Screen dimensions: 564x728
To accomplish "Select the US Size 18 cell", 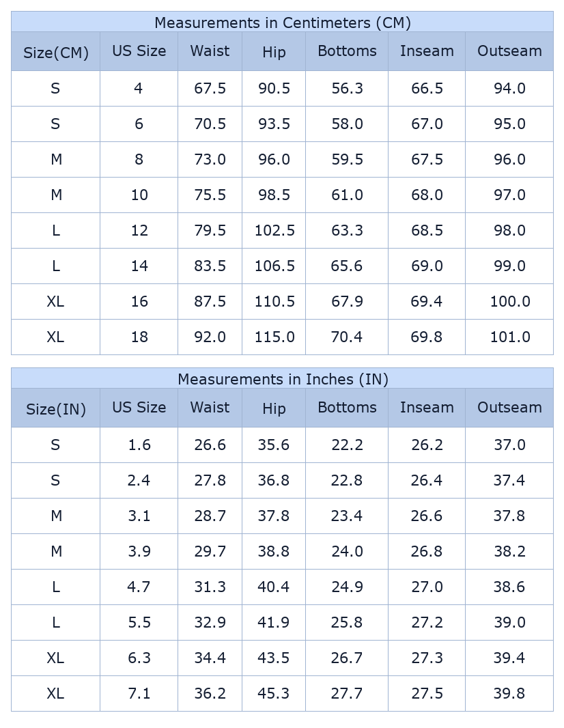I will coord(139,337).
